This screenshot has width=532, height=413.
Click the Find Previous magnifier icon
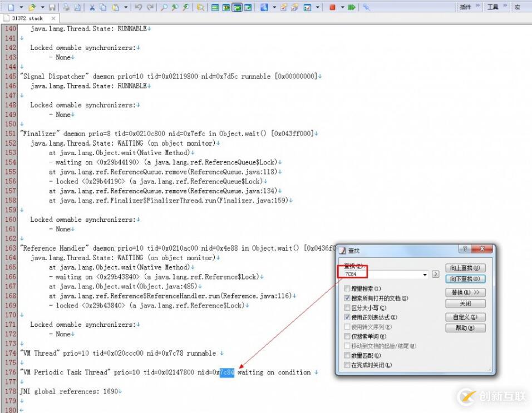[175, 7]
